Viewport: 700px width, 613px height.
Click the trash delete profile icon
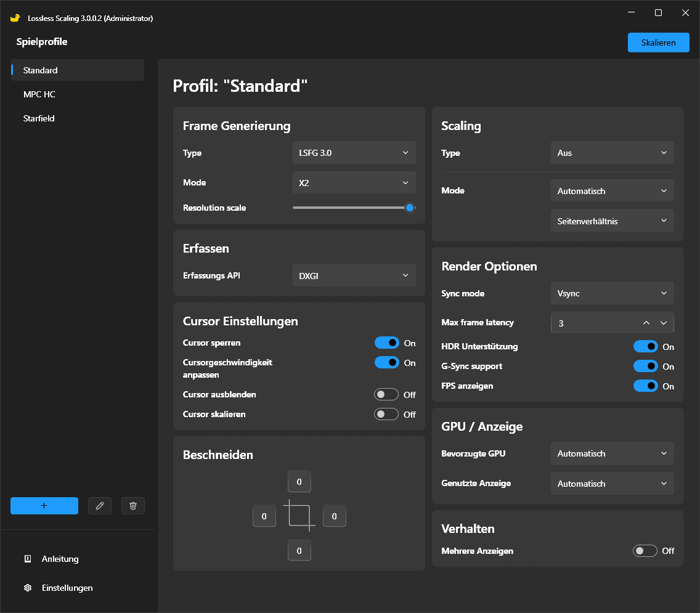coord(133,506)
